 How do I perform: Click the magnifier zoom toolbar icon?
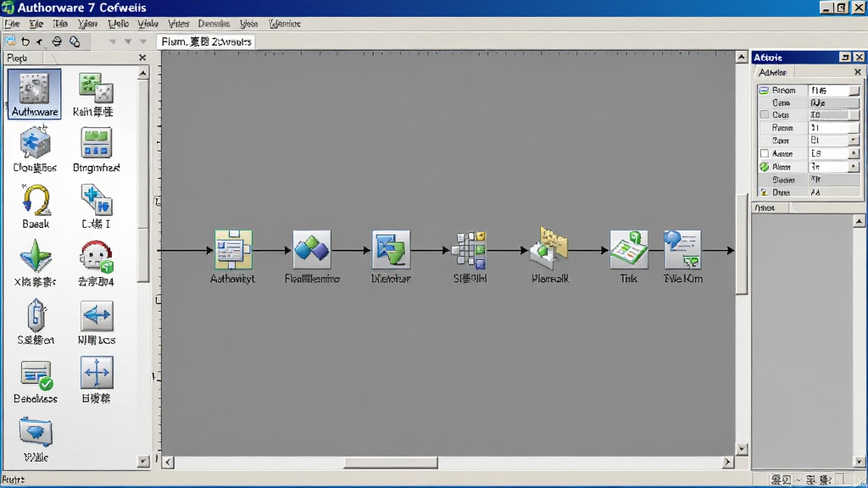point(75,42)
